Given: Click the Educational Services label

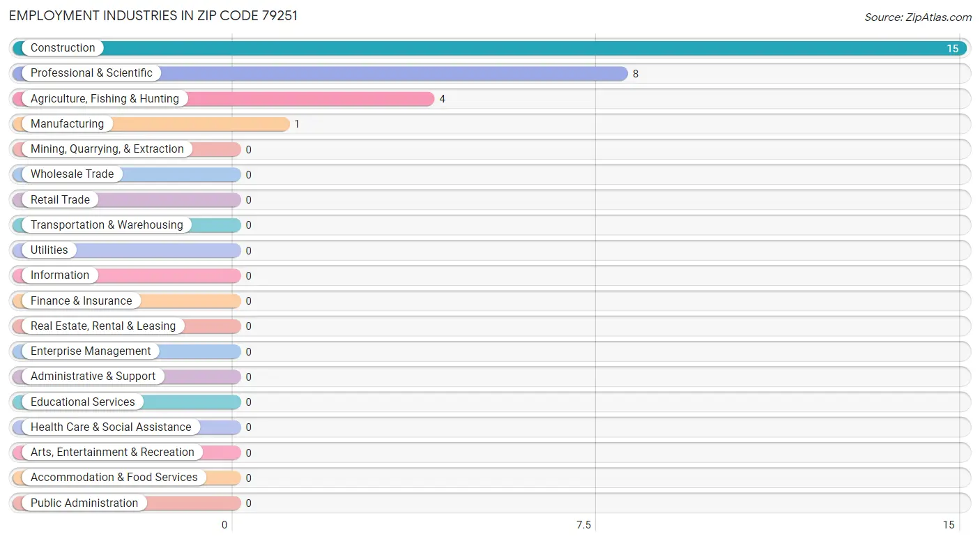Looking at the screenshot, I should [83, 402].
